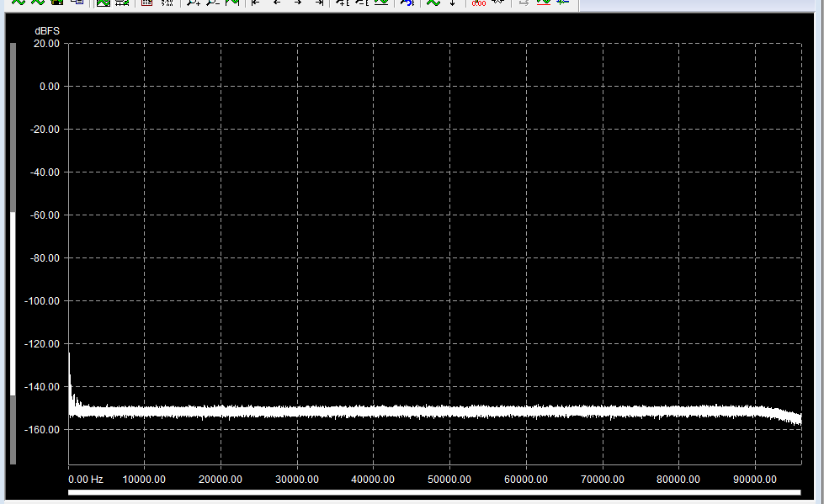The image size is (824, 504).
Task: Click the -120.00 level label
Action: pyautogui.click(x=43, y=343)
